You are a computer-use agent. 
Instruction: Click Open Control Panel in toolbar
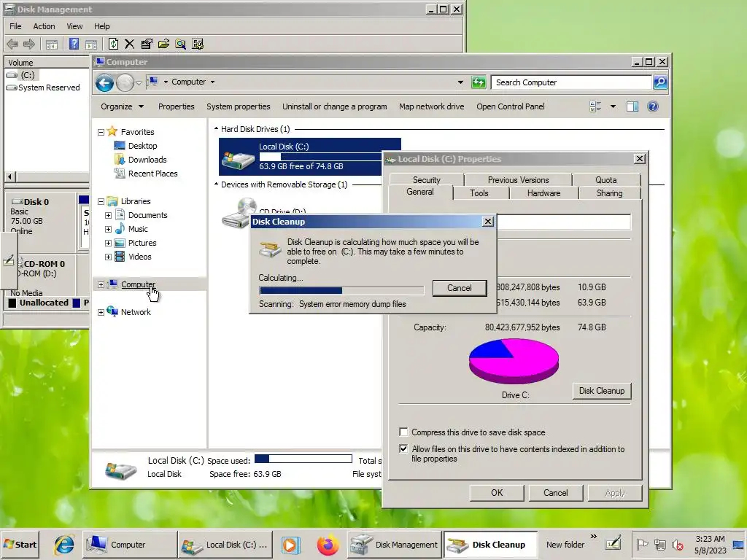click(510, 106)
